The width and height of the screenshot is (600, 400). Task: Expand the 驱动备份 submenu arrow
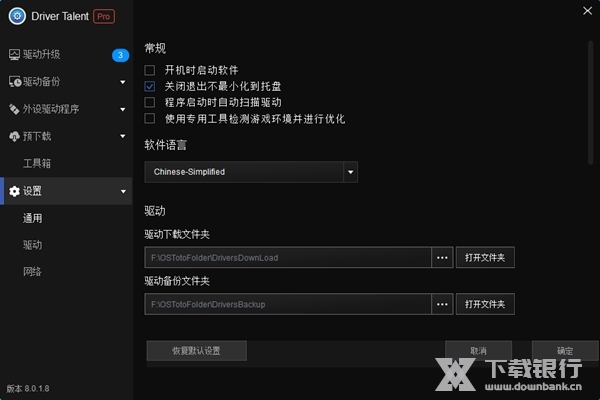[x=122, y=82]
